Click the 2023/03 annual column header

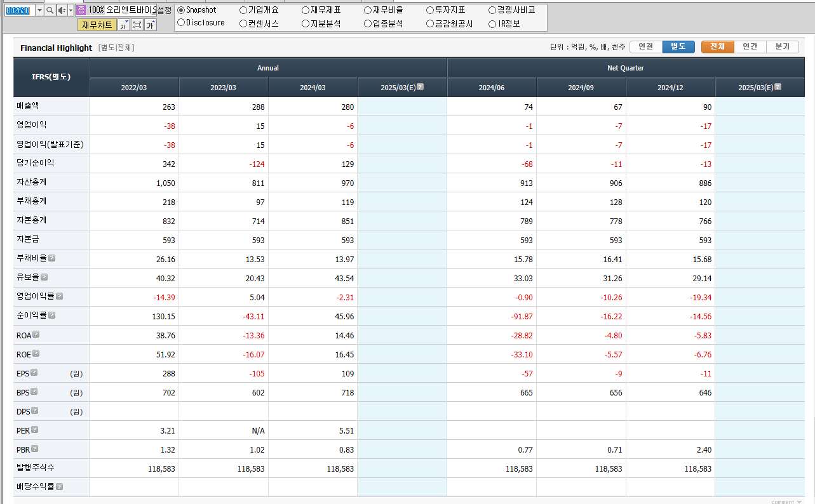pyautogui.click(x=224, y=88)
